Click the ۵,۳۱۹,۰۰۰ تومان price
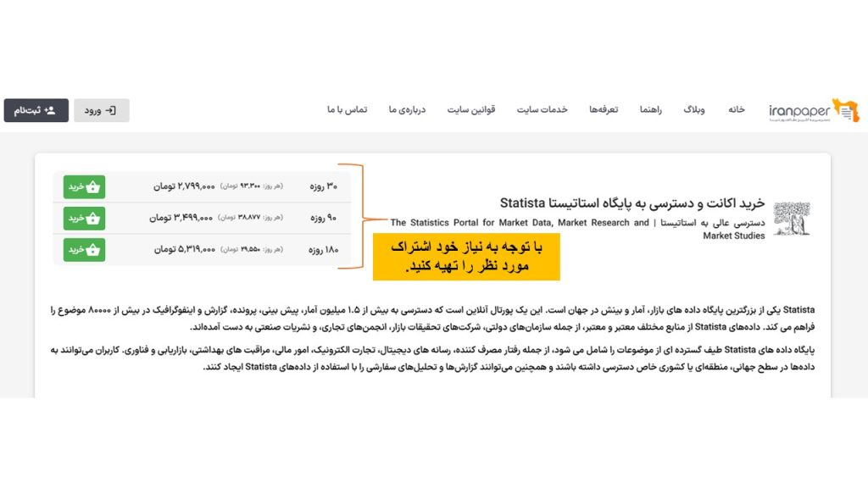Viewport: 868px width, 488px height. tap(184, 250)
